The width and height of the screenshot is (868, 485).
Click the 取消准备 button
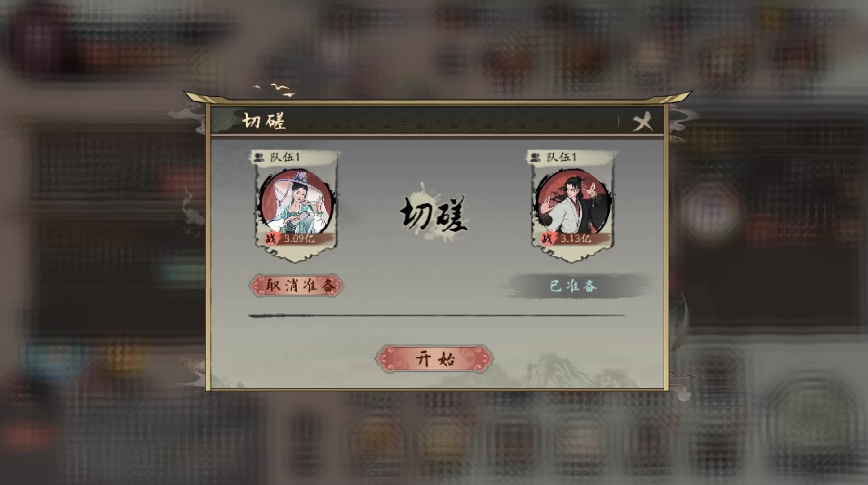tap(297, 286)
